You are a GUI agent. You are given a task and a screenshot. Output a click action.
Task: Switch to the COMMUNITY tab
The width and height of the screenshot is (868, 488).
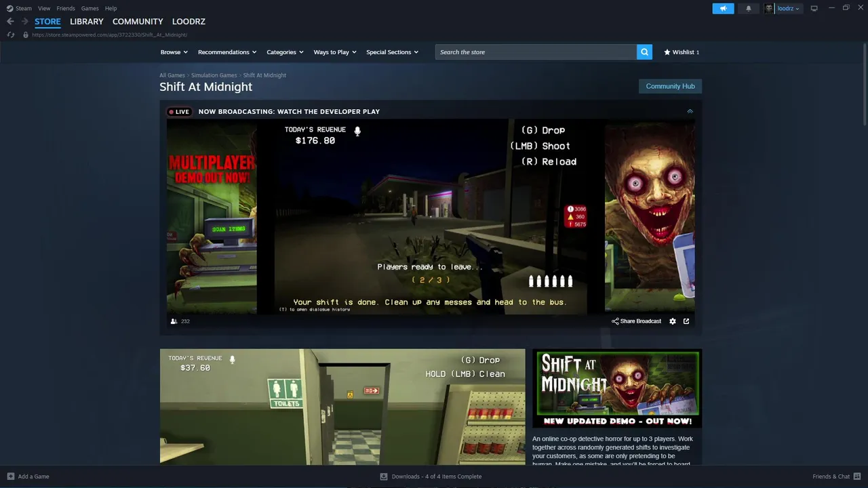pos(138,22)
